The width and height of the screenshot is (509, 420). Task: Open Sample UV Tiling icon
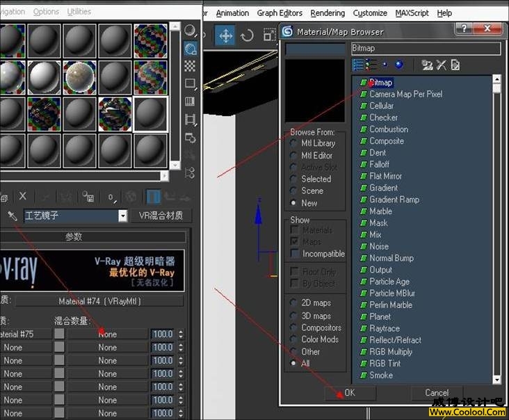[x=191, y=84]
